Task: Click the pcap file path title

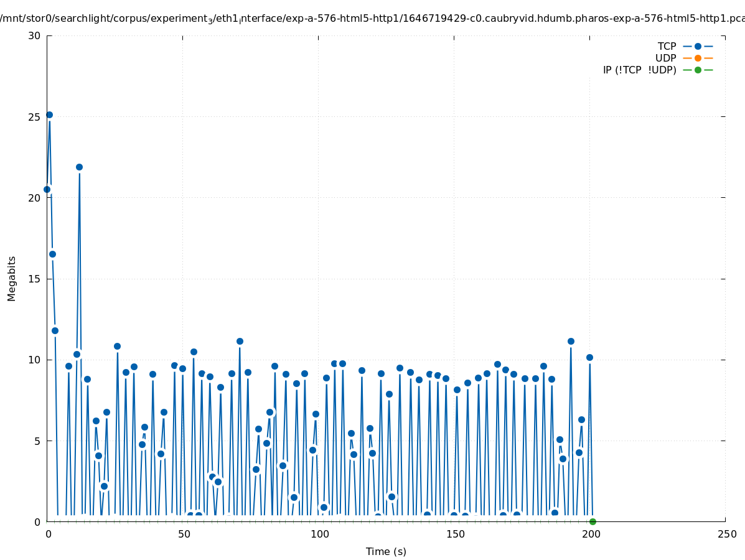Action: 372,18
